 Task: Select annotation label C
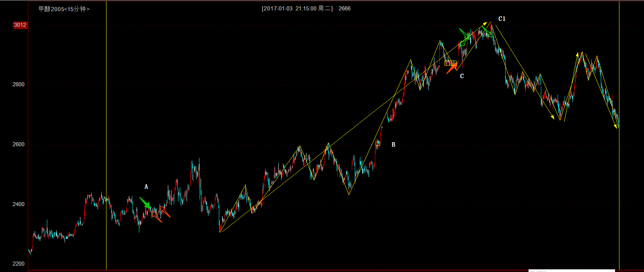coord(462,76)
